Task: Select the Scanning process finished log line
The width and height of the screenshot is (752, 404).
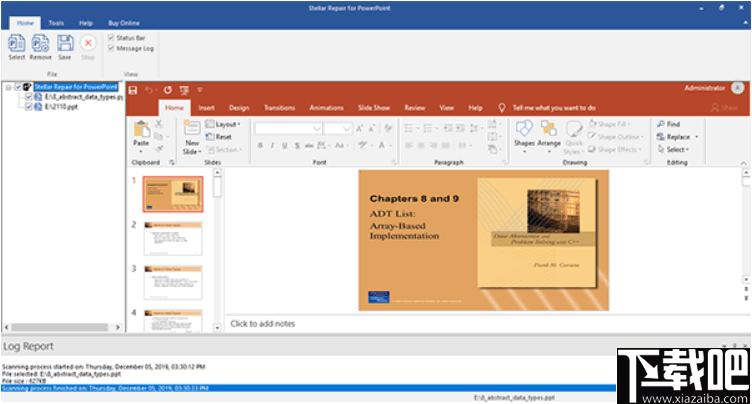Action: tap(308, 388)
